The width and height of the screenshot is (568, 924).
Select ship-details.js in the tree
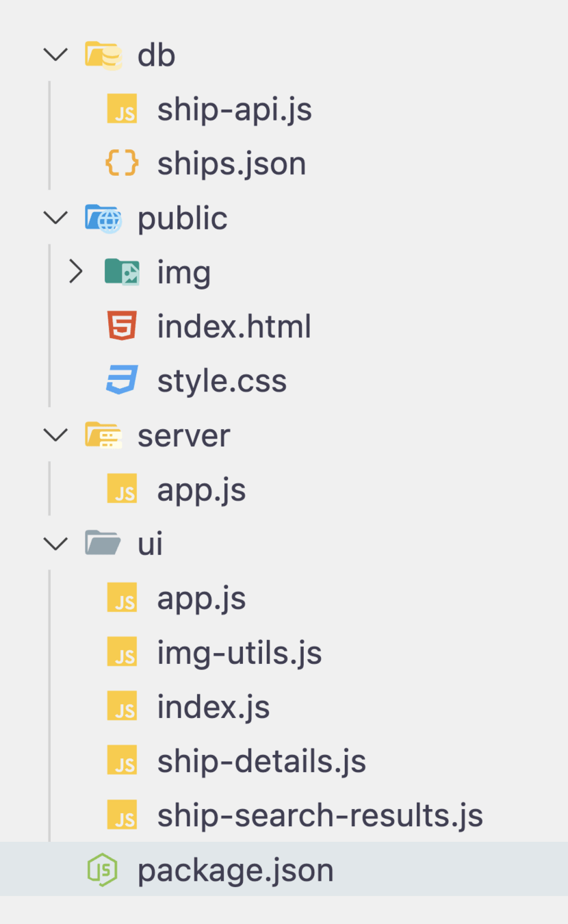coord(261,761)
